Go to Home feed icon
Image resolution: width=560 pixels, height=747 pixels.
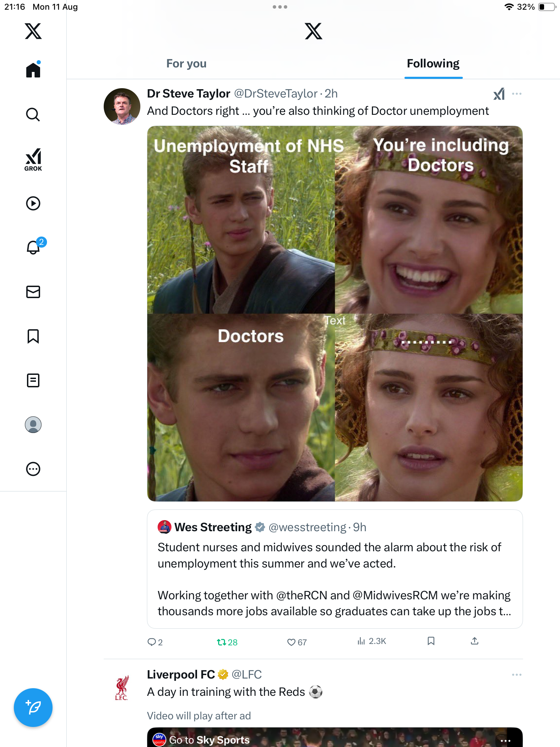point(33,70)
